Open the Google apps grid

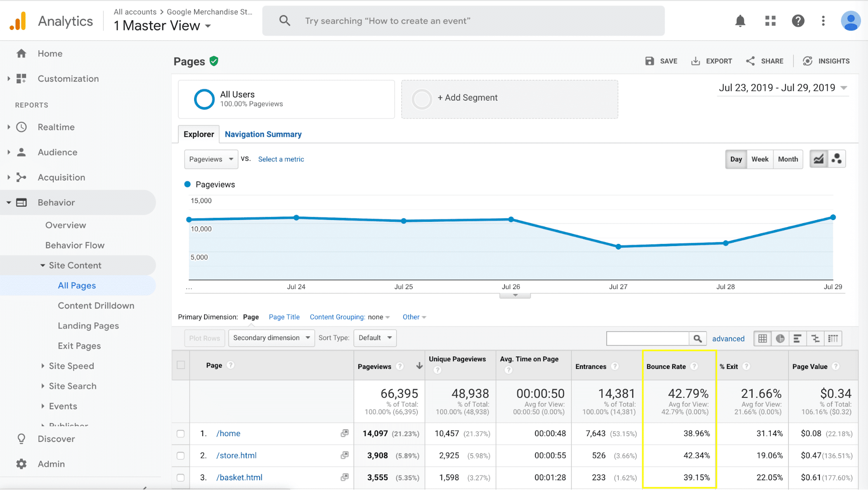(x=770, y=21)
